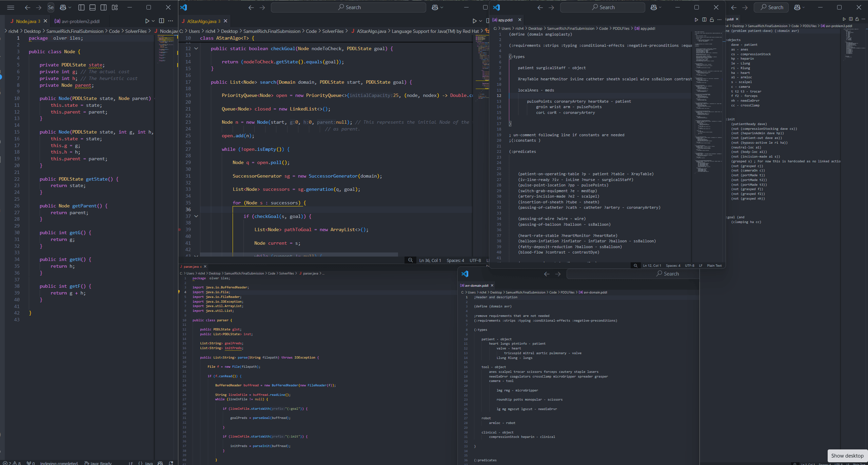Toggle editor lock in avr-problem3 window
The image size is (868, 465).
point(857,19)
